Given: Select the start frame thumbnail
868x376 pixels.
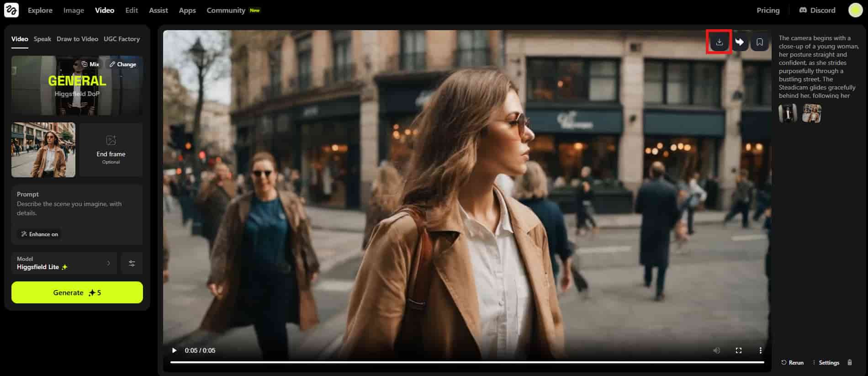Looking at the screenshot, I should click(43, 150).
